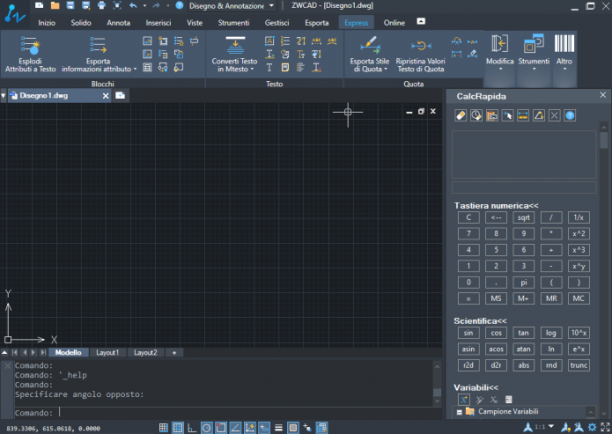Expand the Altro panel dropdown
The height and width of the screenshot is (434, 612).
[564, 69]
